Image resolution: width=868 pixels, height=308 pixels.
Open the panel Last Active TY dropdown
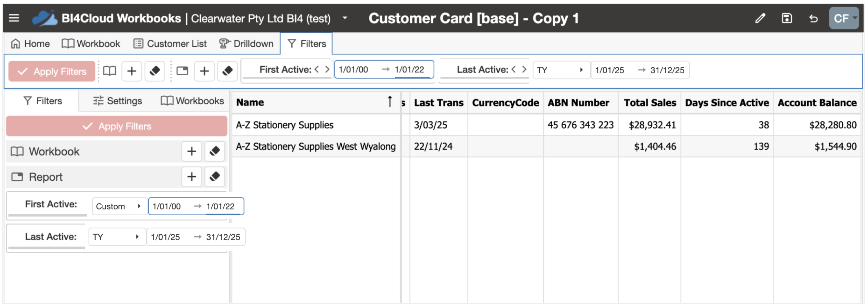pos(117,237)
